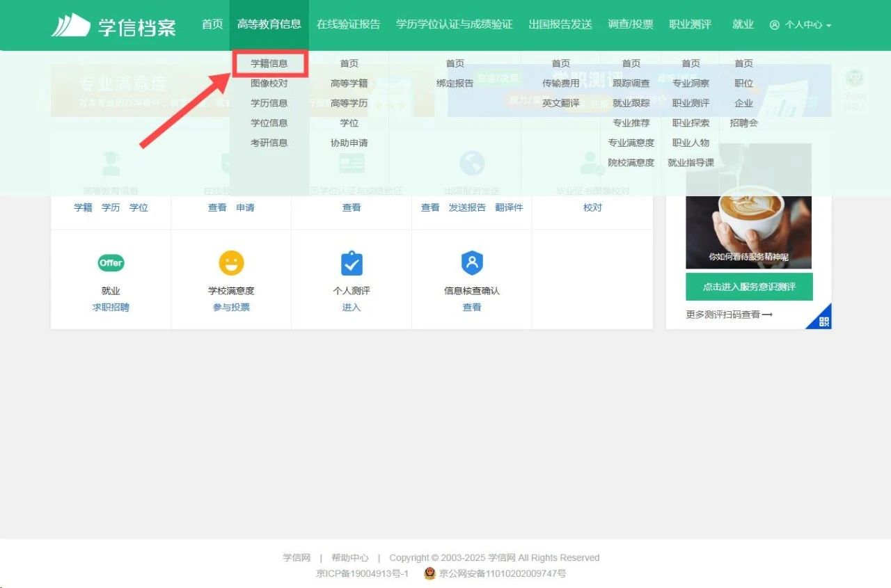The height and width of the screenshot is (588, 891).
Task: Choose 考研信息 in the dropdown
Action: tap(269, 143)
